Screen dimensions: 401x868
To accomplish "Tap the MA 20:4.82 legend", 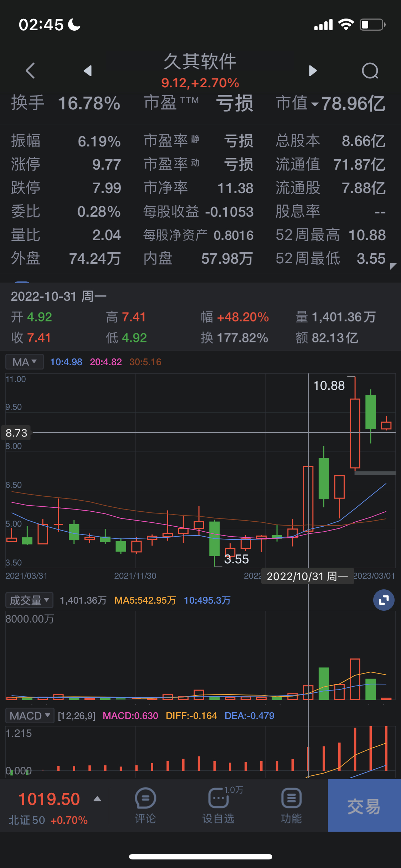I will [x=106, y=362].
